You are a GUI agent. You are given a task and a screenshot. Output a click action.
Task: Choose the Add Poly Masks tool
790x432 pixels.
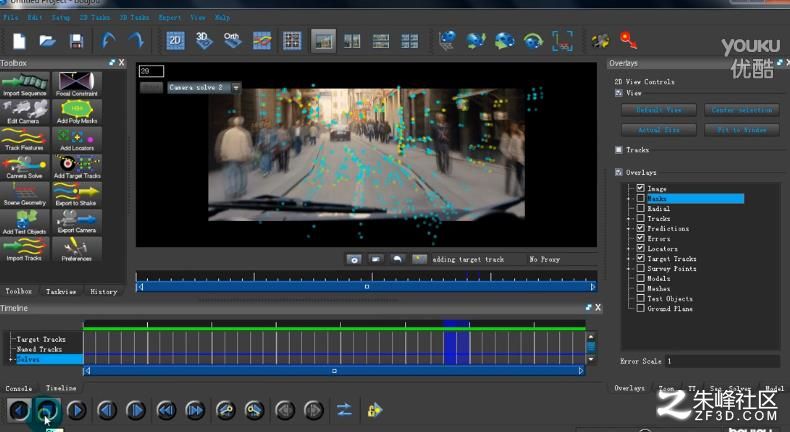[x=77, y=111]
